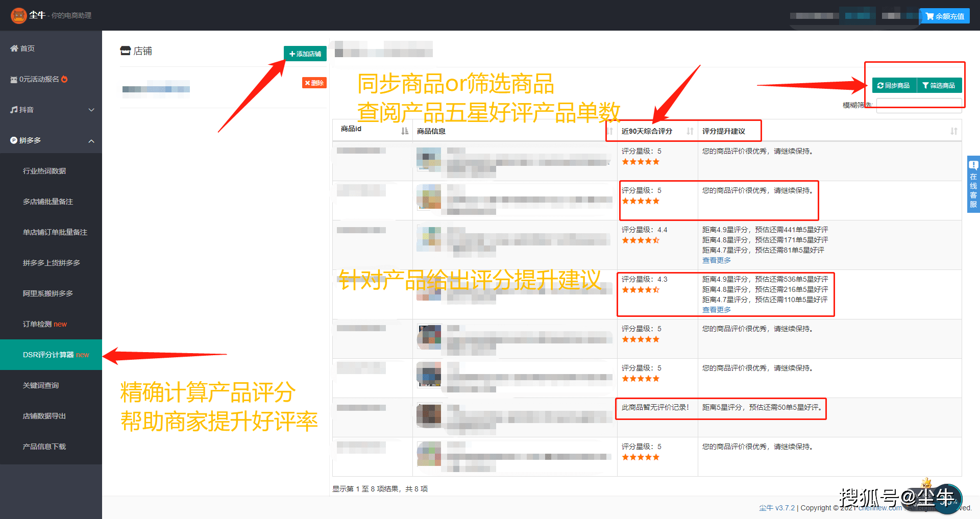This screenshot has width=980, height=519.
Task: Click the 尘牛 logo icon
Action: click(x=19, y=16)
